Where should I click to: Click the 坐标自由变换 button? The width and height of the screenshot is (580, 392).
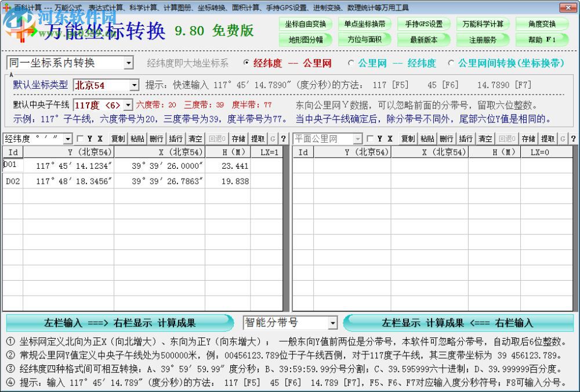tap(307, 24)
